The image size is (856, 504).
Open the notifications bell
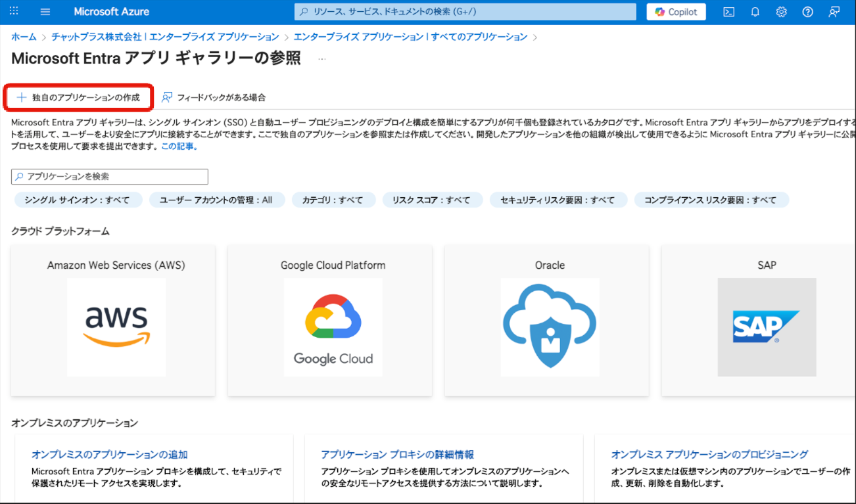tap(755, 12)
